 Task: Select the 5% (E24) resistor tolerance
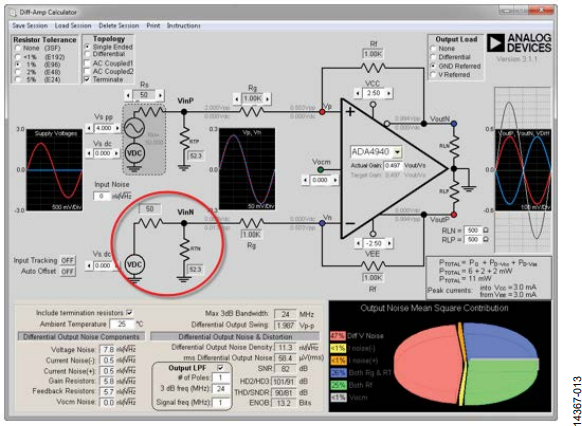point(17,79)
